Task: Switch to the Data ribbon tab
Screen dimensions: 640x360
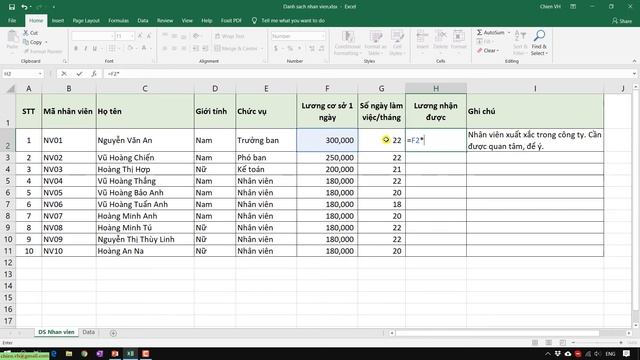Action: pos(143,20)
